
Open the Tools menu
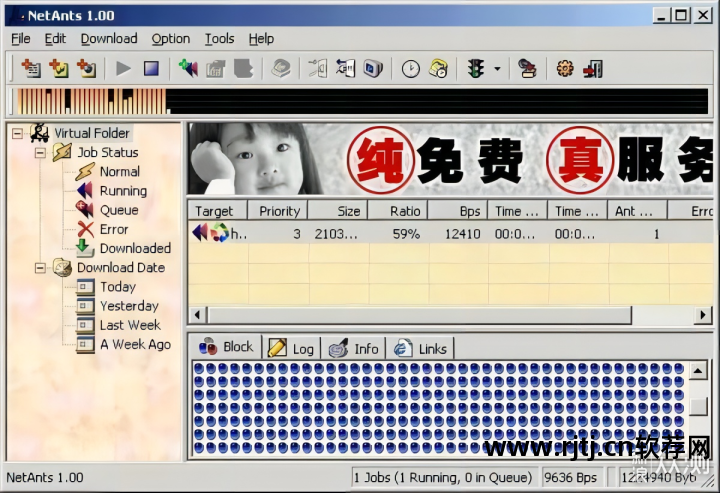coord(219,39)
